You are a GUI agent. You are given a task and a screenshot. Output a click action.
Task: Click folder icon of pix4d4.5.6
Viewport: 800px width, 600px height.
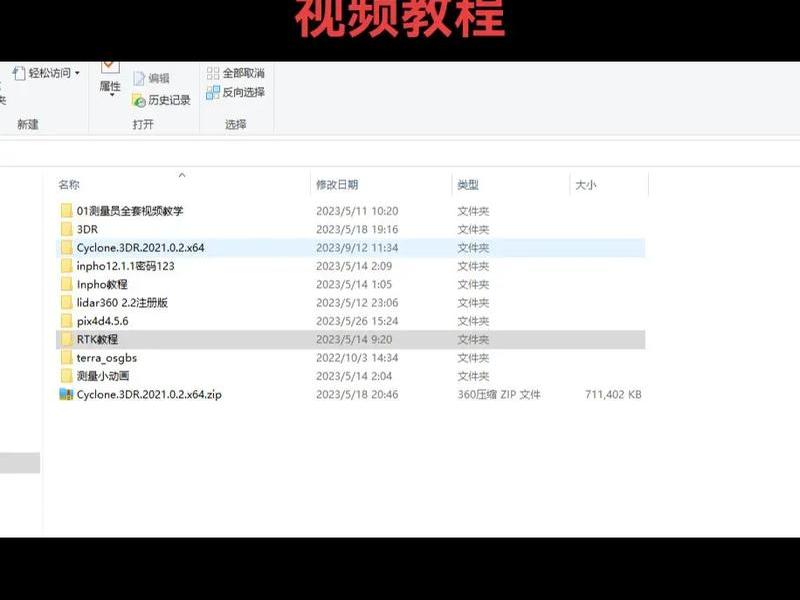pos(66,321)
